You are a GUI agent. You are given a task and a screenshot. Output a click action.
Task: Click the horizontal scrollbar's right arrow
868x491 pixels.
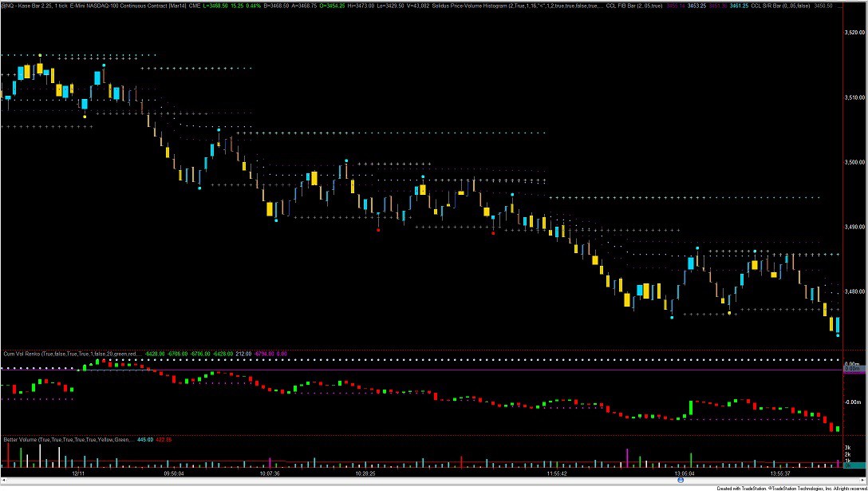point(863,480)
